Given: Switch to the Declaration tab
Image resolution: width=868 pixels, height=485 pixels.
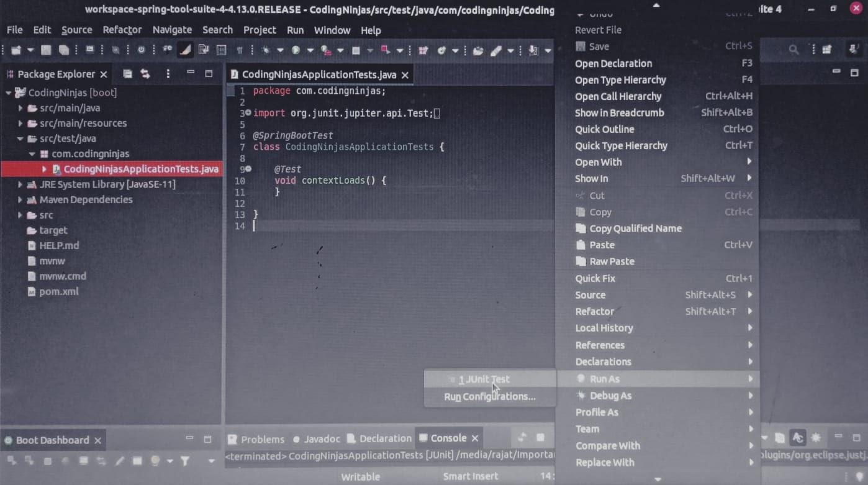Looking at the screenshot, I should tap(379, 438).
